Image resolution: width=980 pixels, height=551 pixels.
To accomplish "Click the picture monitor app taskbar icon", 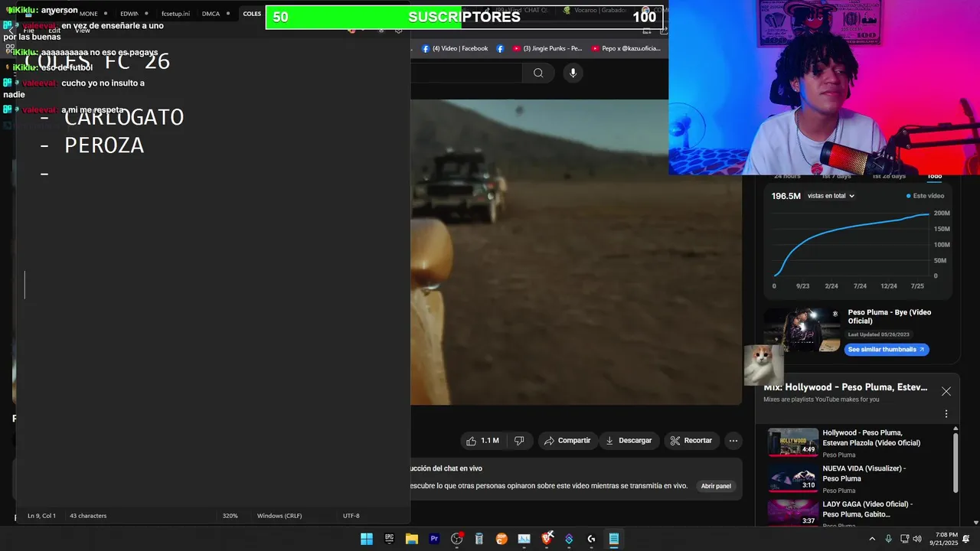I will tap(524, 539).
